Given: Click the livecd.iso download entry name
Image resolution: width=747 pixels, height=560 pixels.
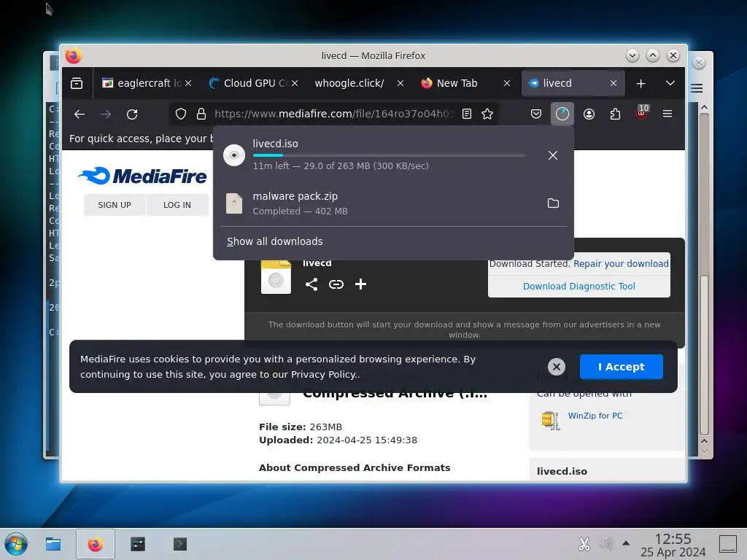Looking at the screenshot, I should coord(275,144).
